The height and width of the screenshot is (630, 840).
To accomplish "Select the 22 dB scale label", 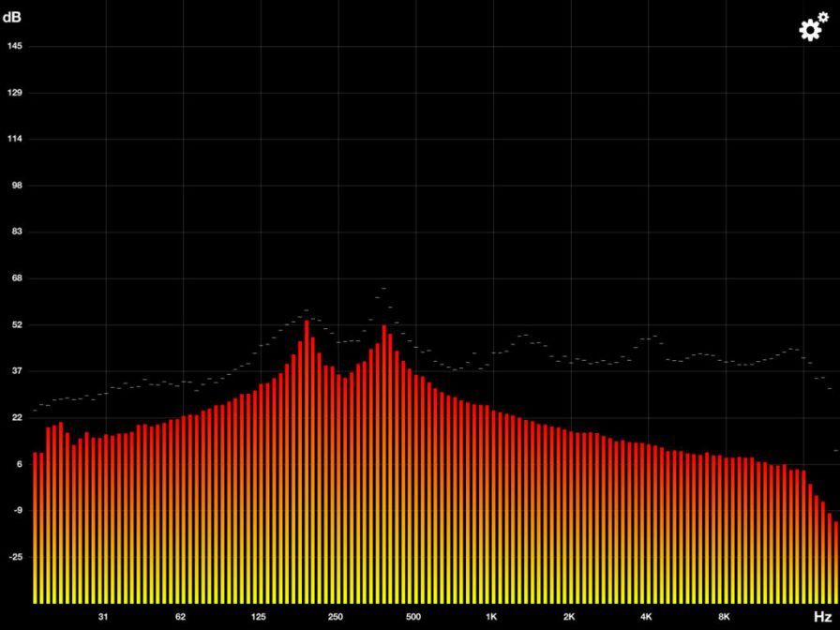I will pos(14,417).
